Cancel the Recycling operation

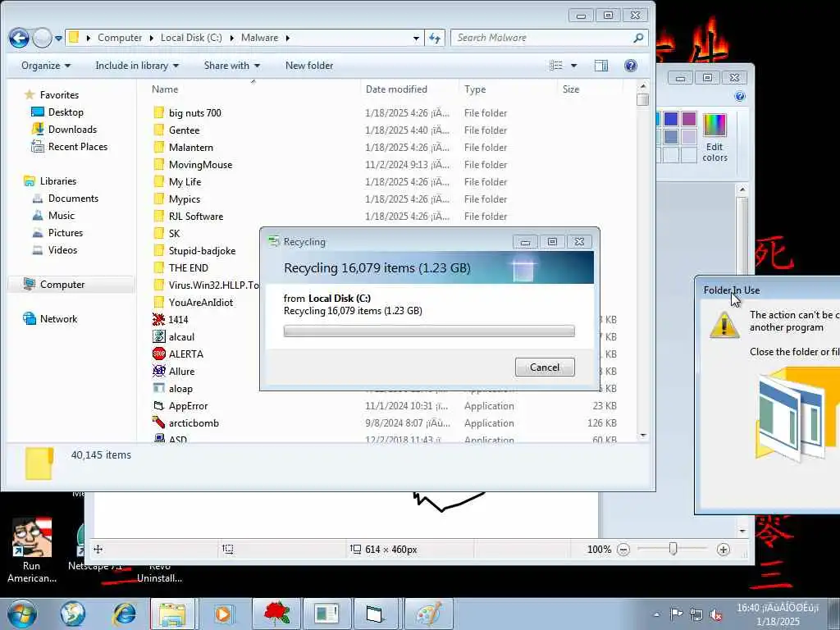click(x=545, y=367)
